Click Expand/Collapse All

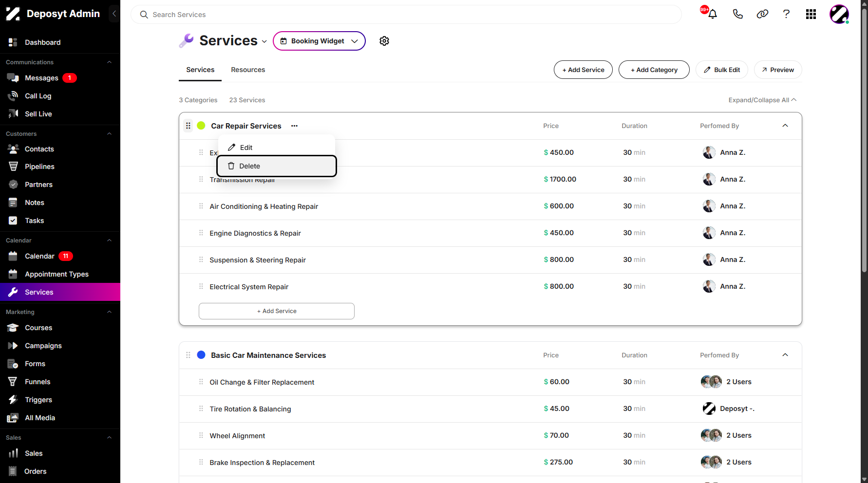click(x=763, y=100)
